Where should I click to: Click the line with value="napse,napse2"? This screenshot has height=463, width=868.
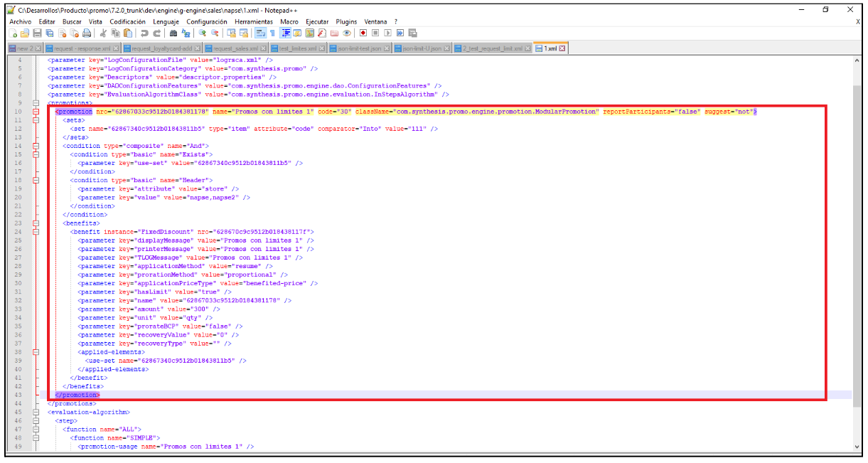(x=164, y=197)
